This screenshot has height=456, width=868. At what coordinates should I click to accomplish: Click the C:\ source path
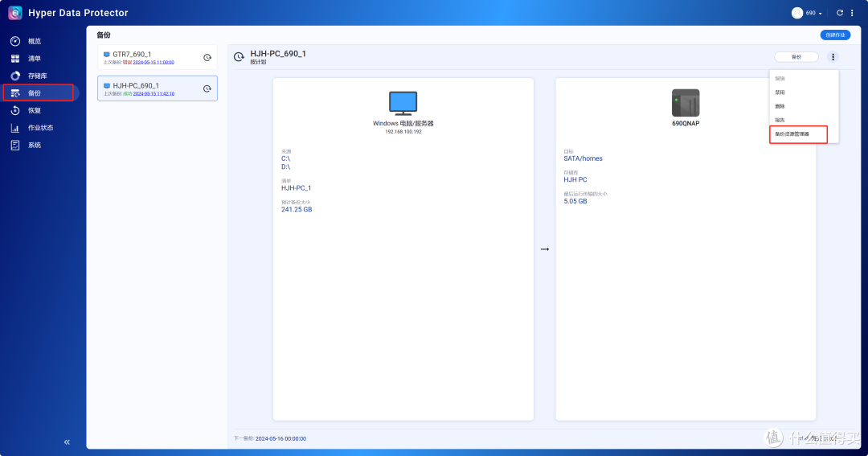point(285,158)
